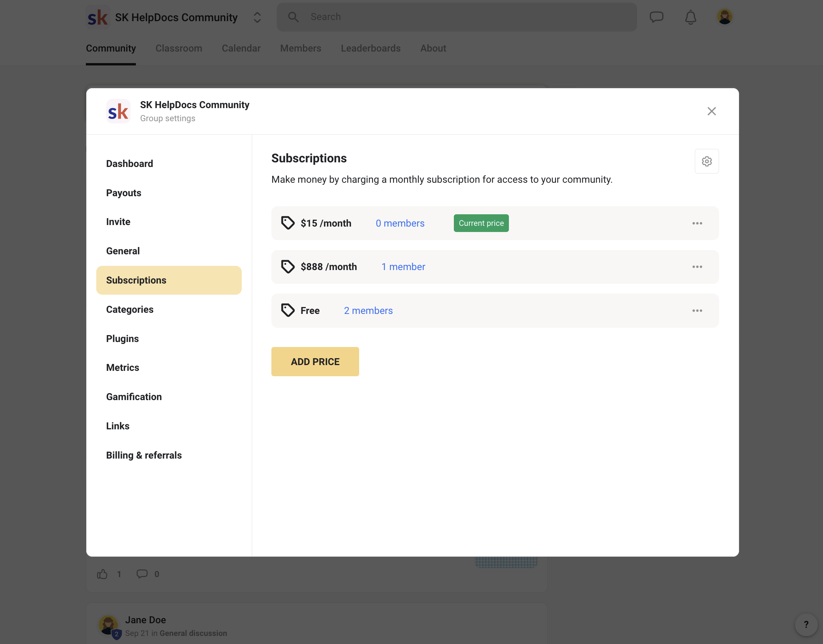The image size is (823, 644).
Task: Click the SK logo in the top bar
Action: pyautogui.click(x=98, y=17)
